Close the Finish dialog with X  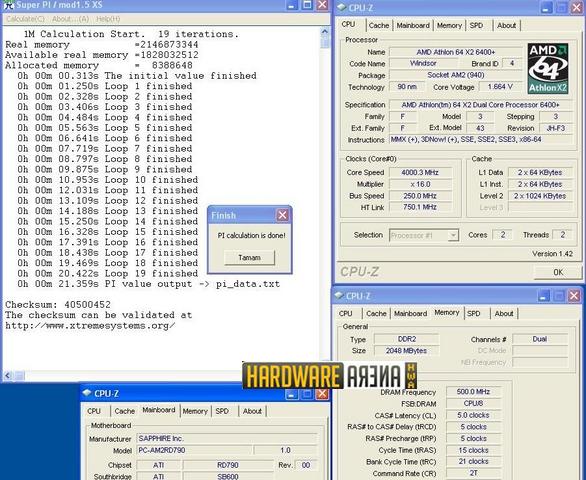(282, 215)
